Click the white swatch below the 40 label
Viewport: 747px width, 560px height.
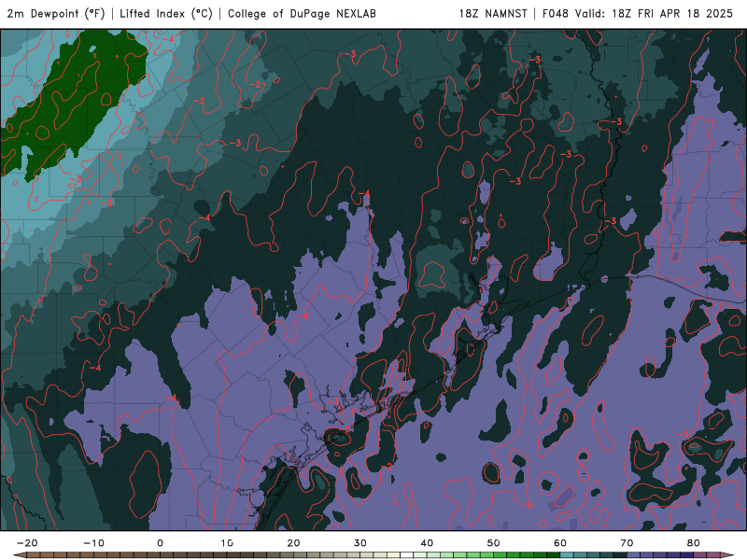[407, 555]
